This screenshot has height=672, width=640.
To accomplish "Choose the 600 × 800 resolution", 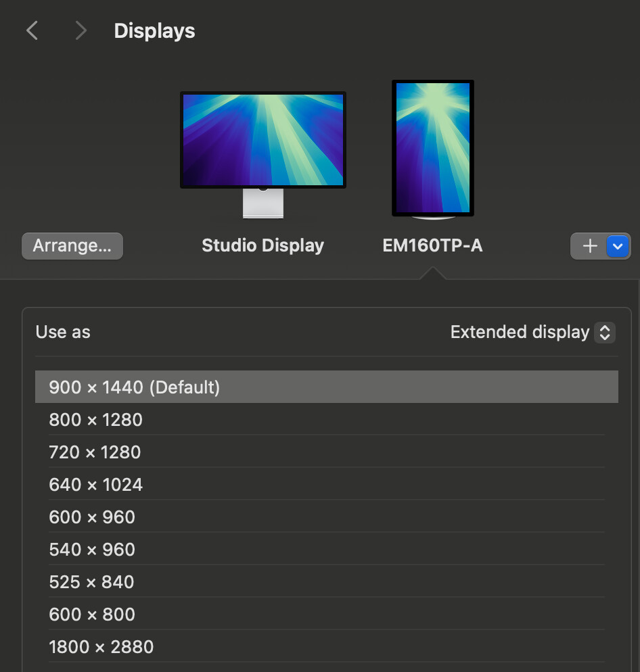I will pyautogui.click(x=327, y=614).
